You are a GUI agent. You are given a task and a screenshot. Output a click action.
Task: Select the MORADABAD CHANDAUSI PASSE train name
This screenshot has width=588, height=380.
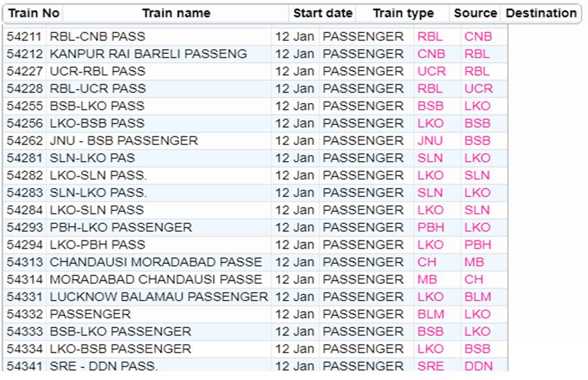[156, 280]
